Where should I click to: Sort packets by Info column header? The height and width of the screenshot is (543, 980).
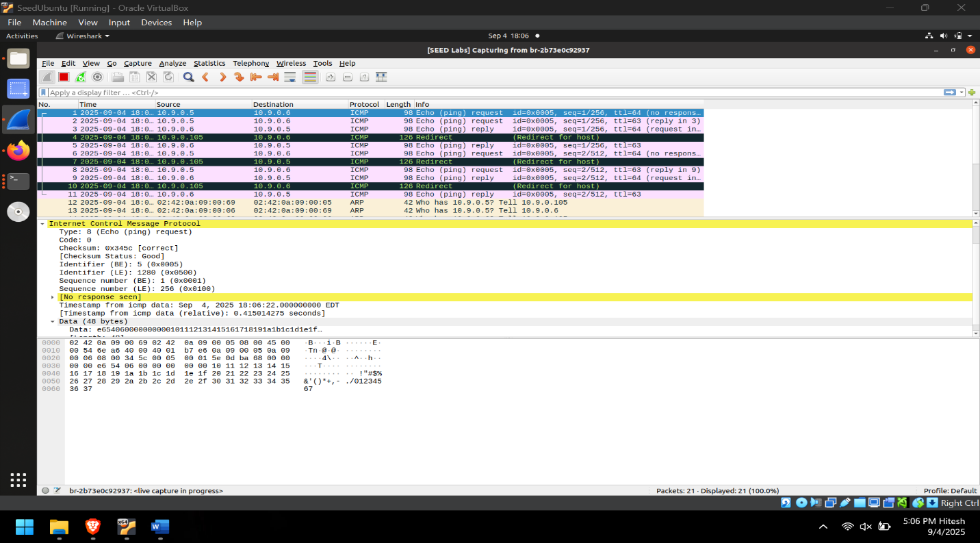(558, 104)
